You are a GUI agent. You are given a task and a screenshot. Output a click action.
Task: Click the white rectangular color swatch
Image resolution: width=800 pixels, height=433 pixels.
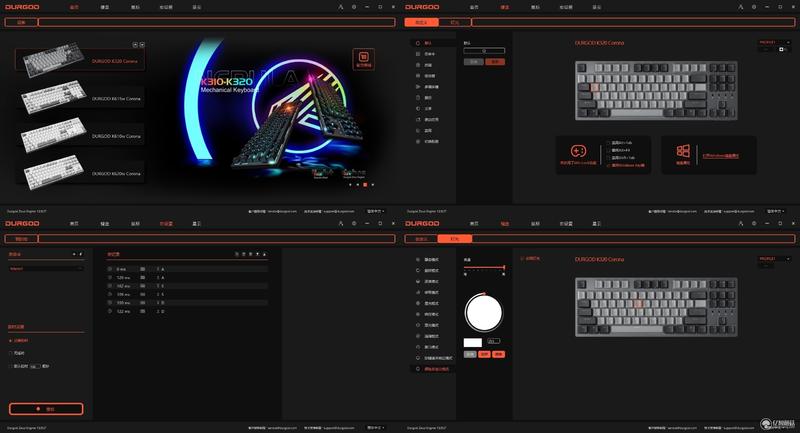click(472, 342)
